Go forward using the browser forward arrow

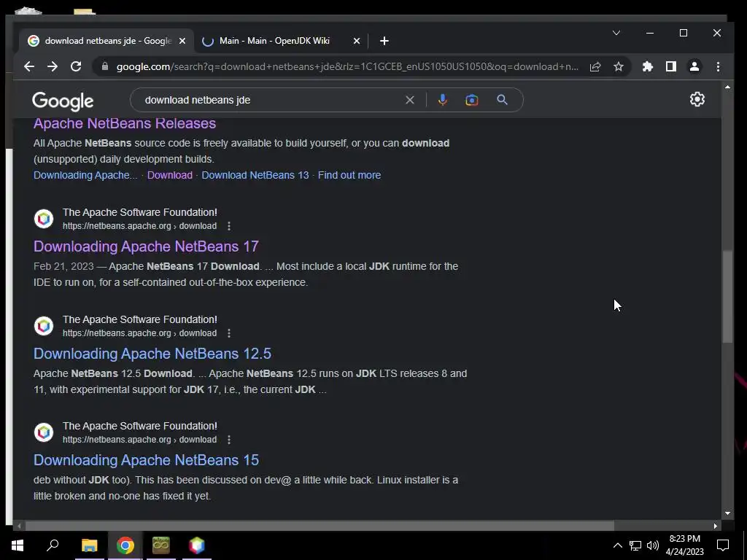[x=53, y=66]
